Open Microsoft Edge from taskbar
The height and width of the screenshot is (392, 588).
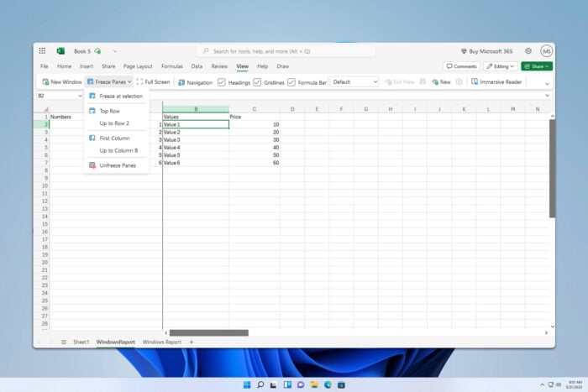[x=328, y=385]
